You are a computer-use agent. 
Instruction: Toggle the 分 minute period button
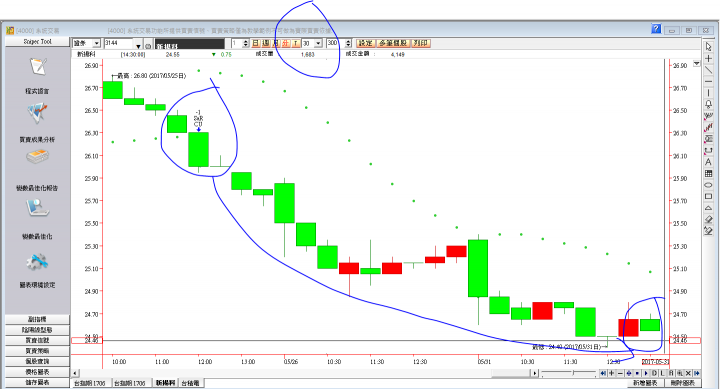point(286,43)
